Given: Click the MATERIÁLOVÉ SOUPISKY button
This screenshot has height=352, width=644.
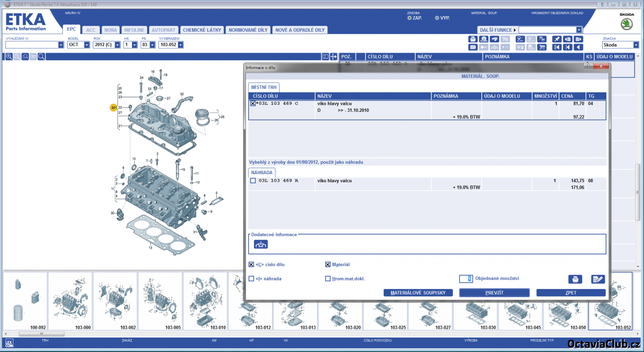Looking at the screenshot, I should (418, 293).
